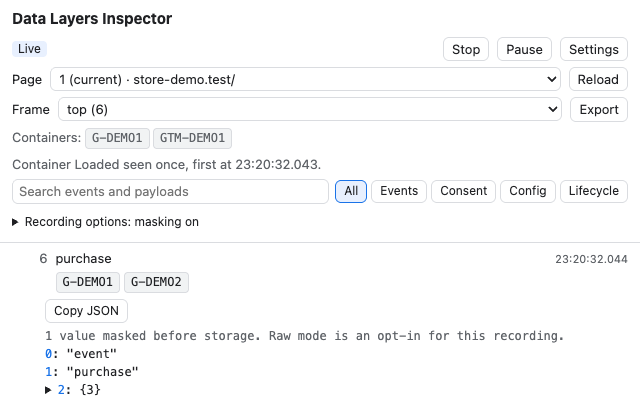Screen dimensions: 640x400
Task: Select the purchase event title
Action: 83,259
